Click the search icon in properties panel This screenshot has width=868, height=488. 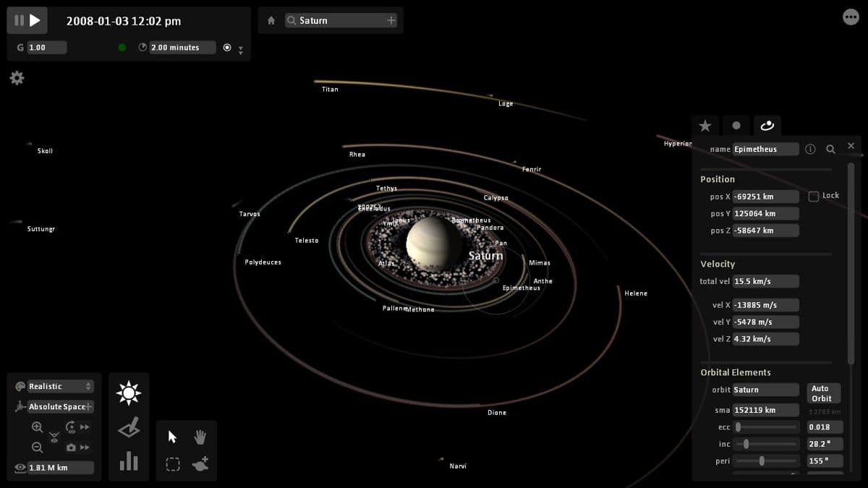coord(831,149)
